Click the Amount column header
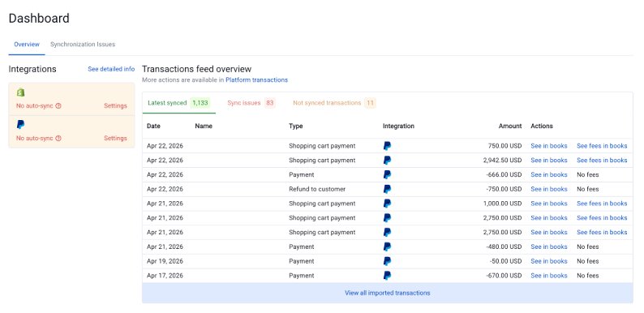 pyautogui.click(x=510, y=126)
